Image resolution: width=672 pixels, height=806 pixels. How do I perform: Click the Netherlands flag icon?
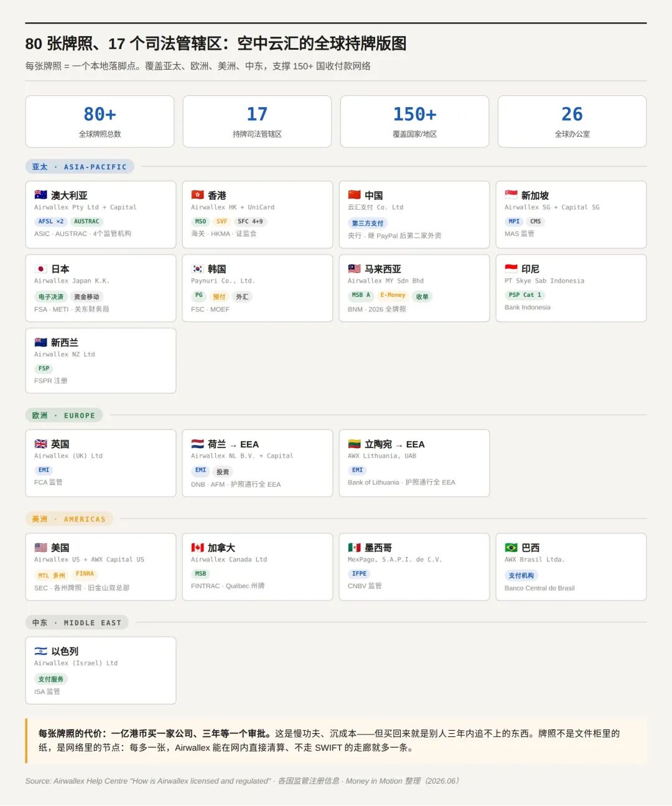pos(197,444)
